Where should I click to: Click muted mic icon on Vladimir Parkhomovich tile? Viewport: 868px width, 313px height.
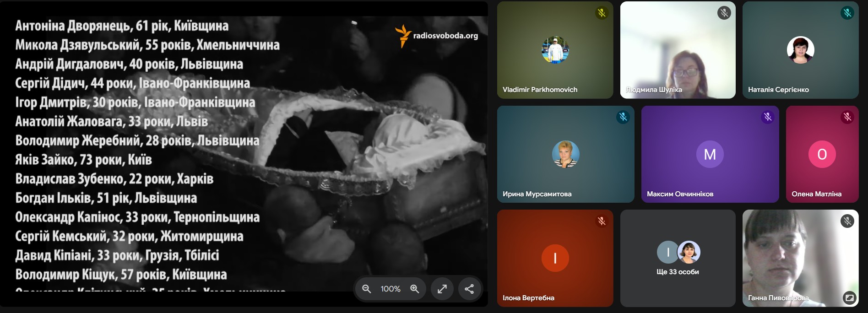coord(602,13)
